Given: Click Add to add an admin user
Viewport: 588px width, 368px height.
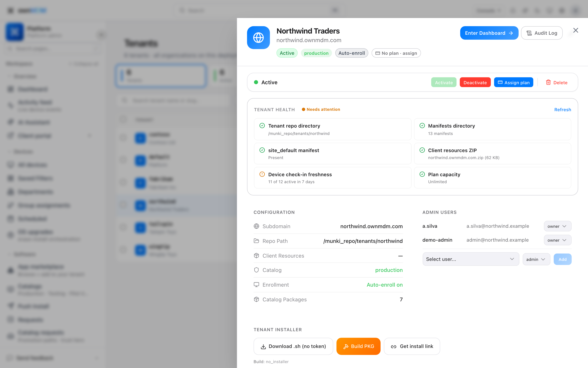Looking at the screenshot, I should click(x=562, y=259).
